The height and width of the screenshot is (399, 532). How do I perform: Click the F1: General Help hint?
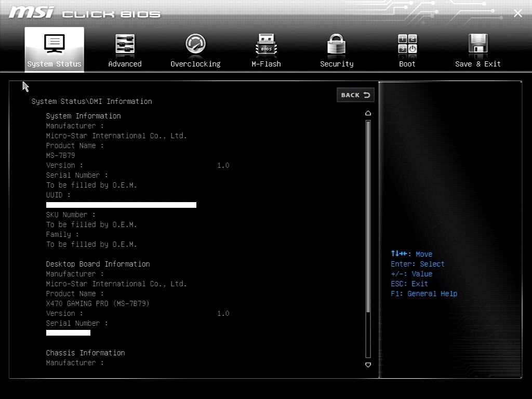tap(424, 294)
